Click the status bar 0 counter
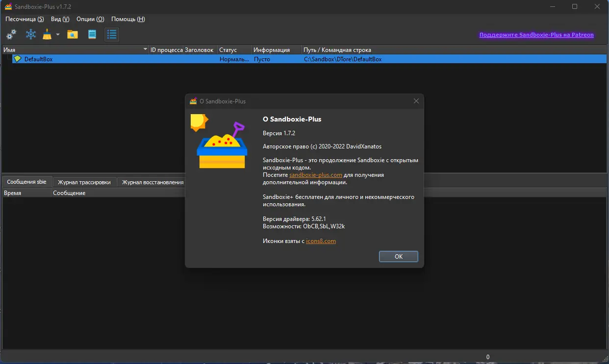The width and height of the screenshot is (609, 364). (487, 357)
